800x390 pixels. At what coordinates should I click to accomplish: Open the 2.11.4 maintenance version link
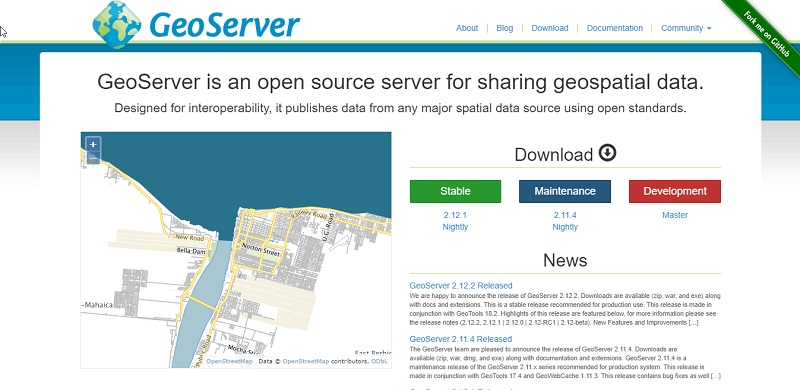[x=565, y=215]
